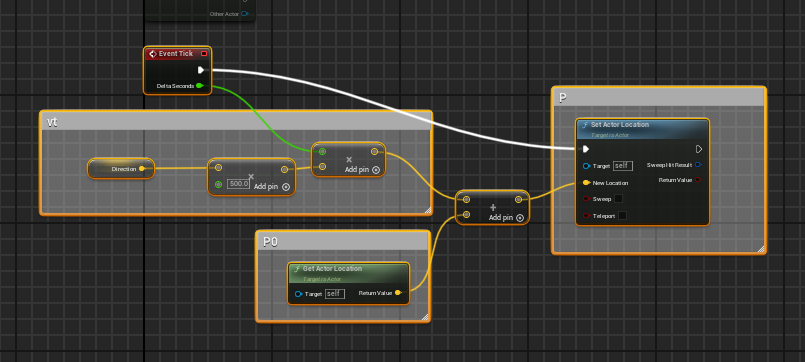Click the Event Tick node title

(176, 53)
